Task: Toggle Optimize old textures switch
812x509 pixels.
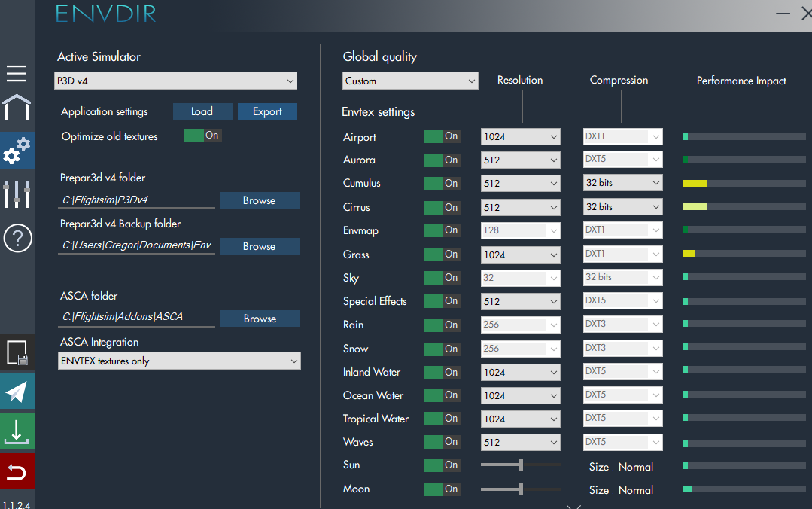Action: [203, 136]
